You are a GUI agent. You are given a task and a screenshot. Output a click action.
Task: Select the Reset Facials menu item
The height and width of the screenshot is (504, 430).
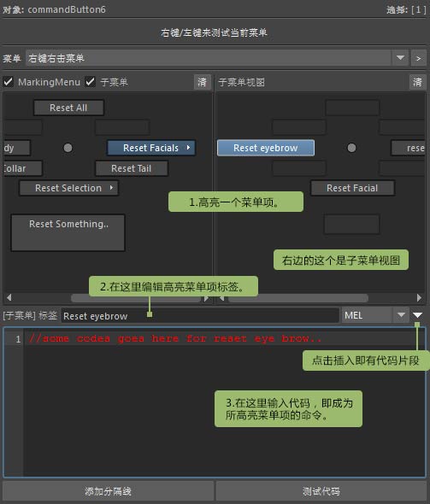(150, 148)
